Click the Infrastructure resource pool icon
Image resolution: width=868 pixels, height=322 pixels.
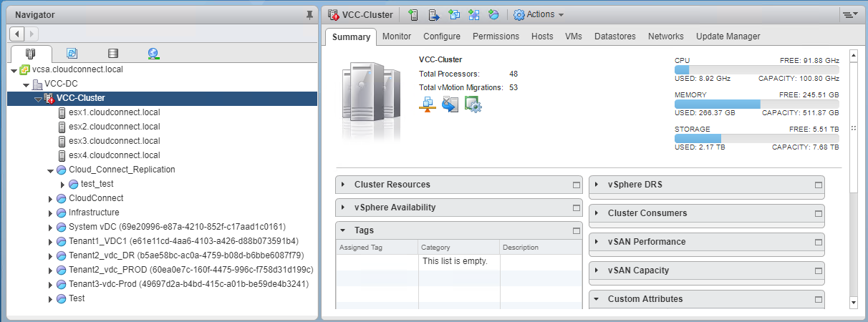[62, 213]
